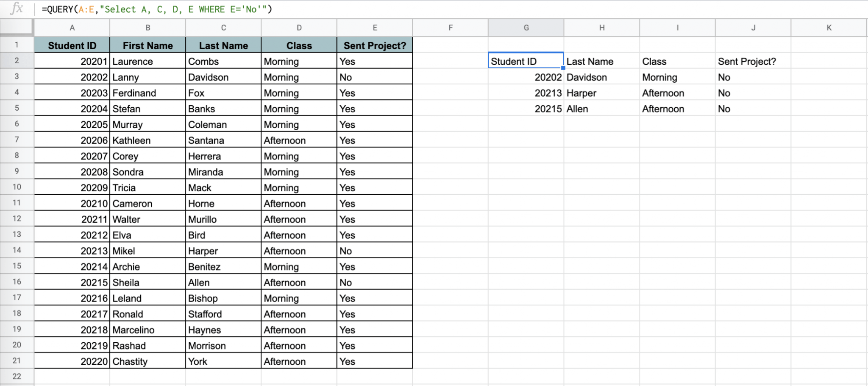The height and width of the screenshot is (386, 868).
Task: Click cell containing 'Murillo'
Action: pos(223,219)
